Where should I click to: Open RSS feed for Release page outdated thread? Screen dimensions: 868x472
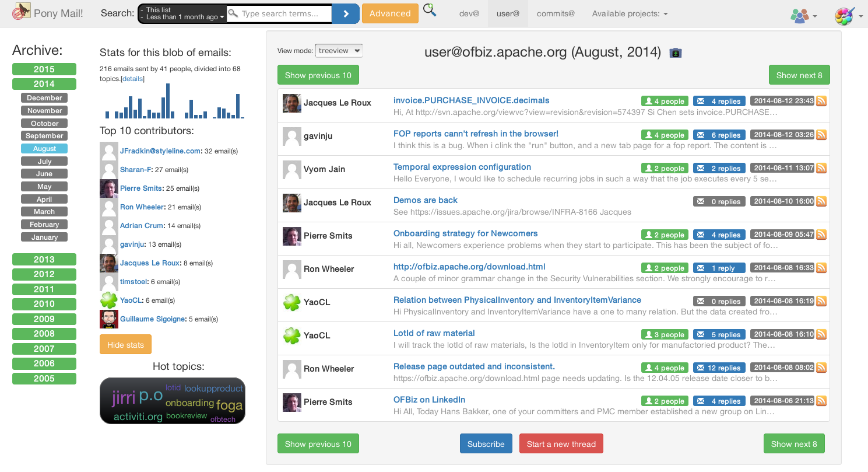[821, 368]
